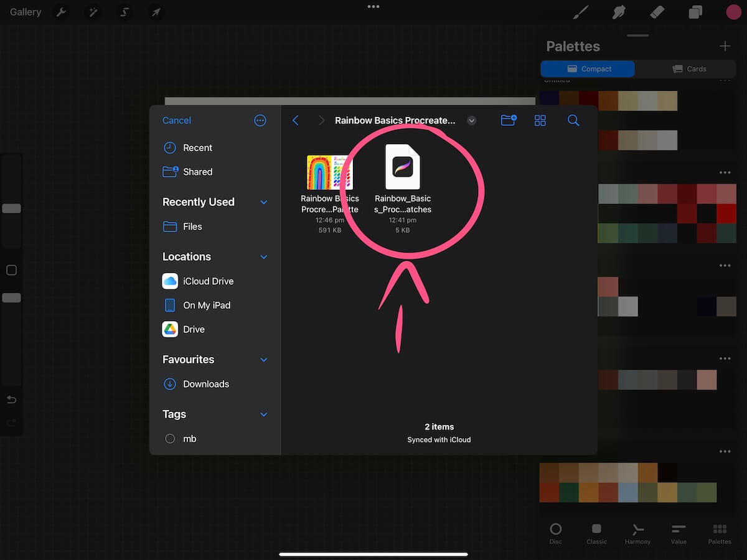Open the Eraser tool
Viewport: 747px width, 560px height.
pyautogui.click(x=657, y=11)
